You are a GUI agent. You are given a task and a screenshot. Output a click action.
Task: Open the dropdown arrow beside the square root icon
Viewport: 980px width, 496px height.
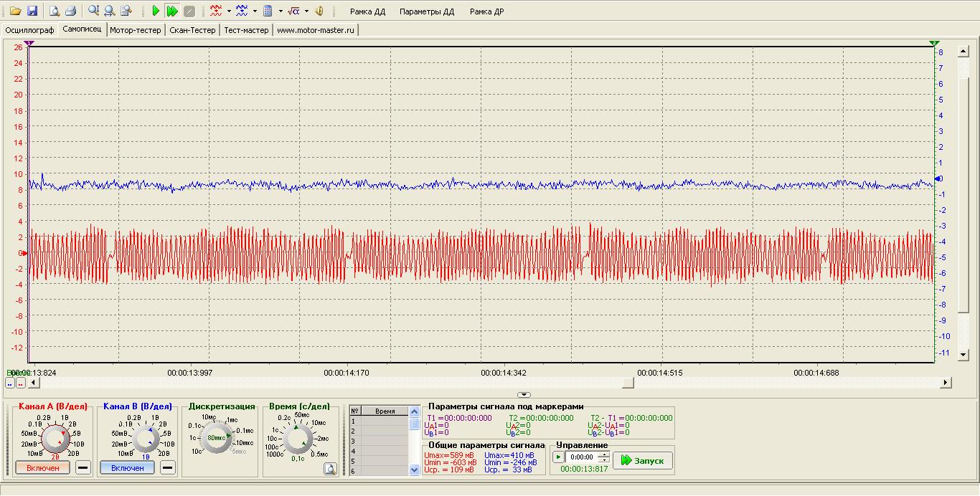(x=306, y=11)
